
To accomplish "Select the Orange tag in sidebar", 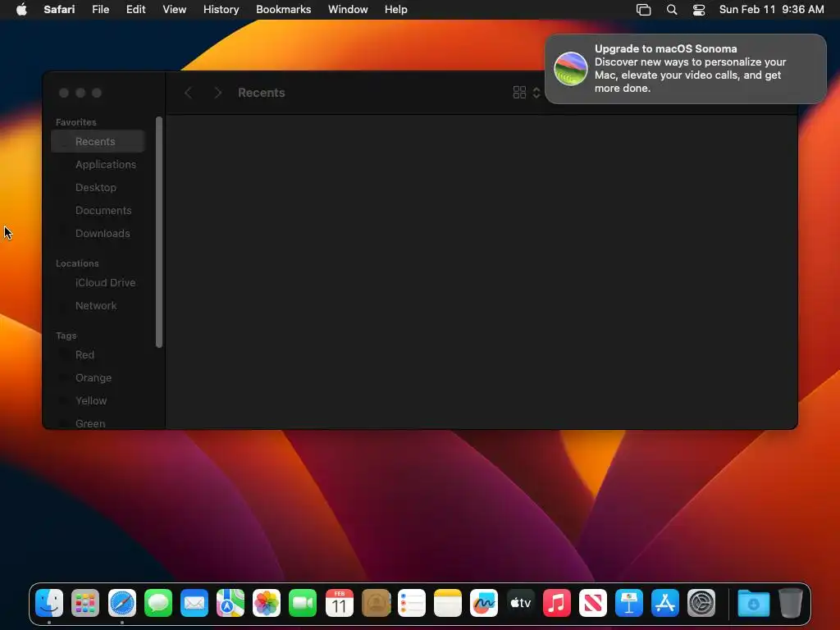I will click(98, 377).
